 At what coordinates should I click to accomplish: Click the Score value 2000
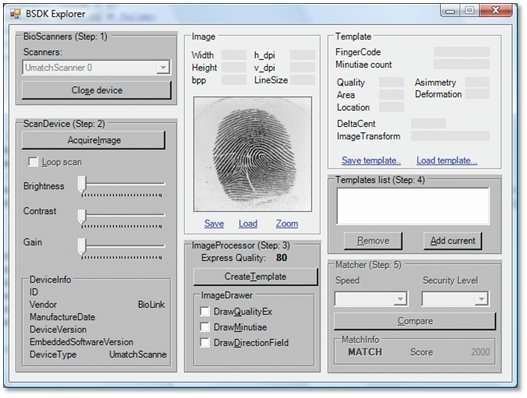point(480,352)
